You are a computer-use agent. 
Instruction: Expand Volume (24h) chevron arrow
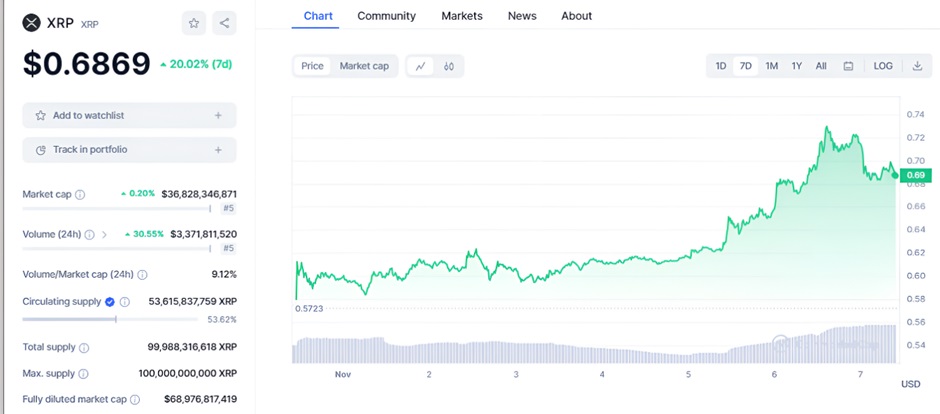pos(104,234)
